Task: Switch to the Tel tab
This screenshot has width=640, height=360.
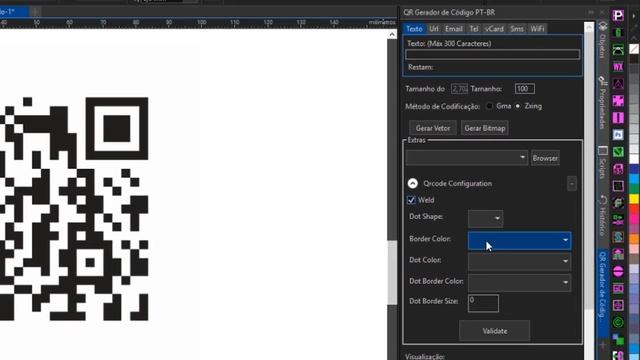Action: pos(473,29)
